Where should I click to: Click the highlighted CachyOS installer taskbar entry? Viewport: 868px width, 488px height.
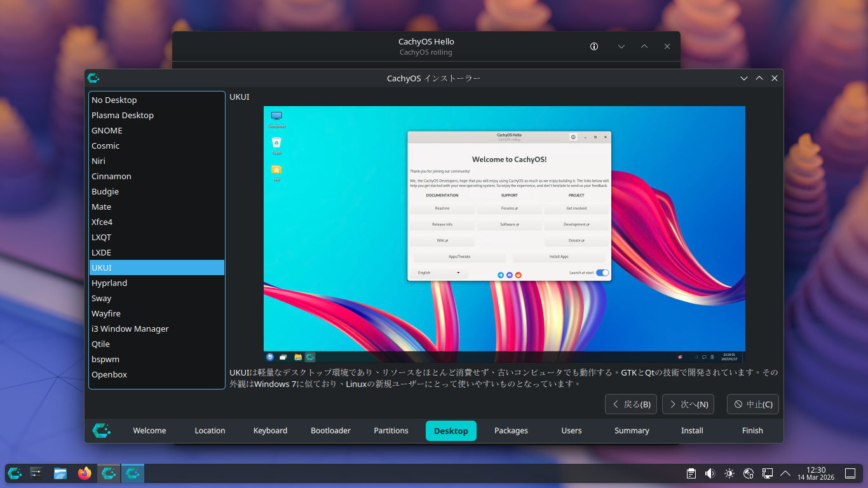pyautogui.click(x=133, y=473)
